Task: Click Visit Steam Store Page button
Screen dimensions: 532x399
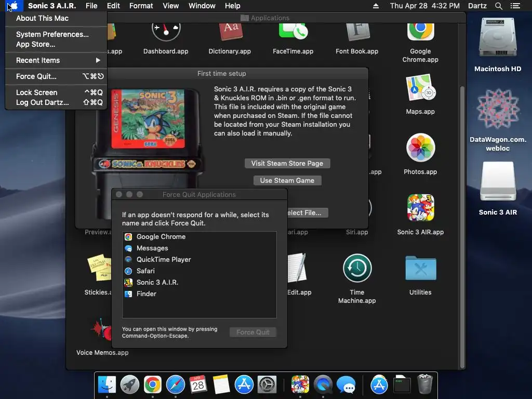Action: pos(287,163)
